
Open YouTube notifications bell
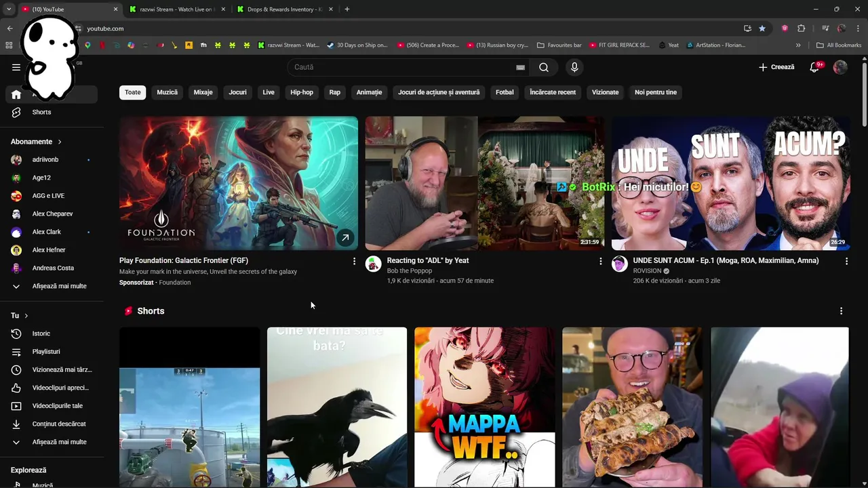[x=815, y=67]
